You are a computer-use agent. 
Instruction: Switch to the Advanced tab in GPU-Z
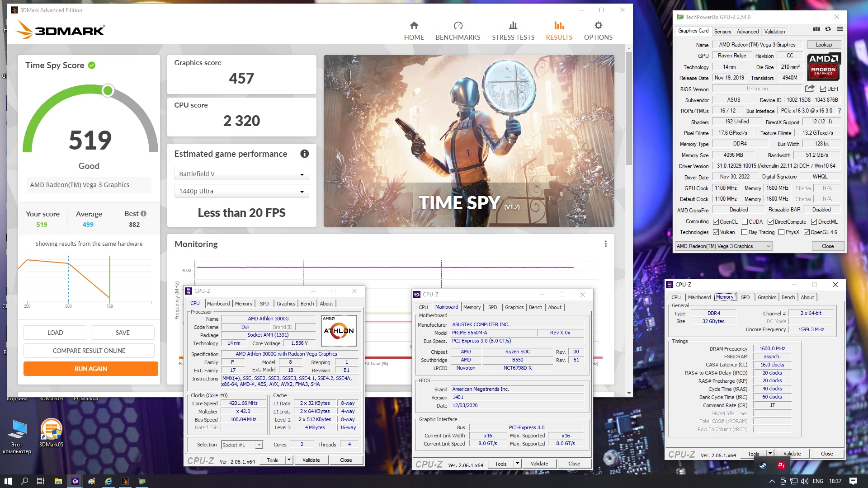pyautogui.click(x=747, y=32)
